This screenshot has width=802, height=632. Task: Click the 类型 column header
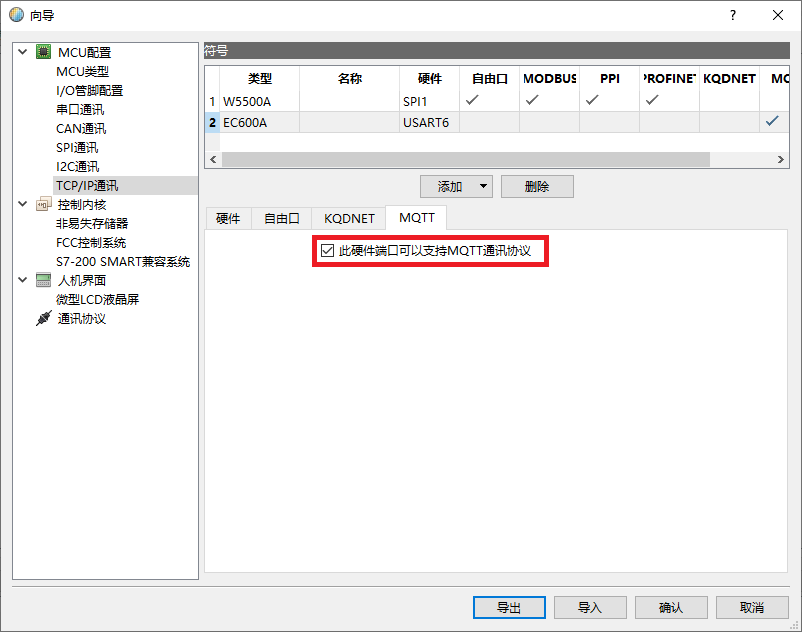pos(259,78)
